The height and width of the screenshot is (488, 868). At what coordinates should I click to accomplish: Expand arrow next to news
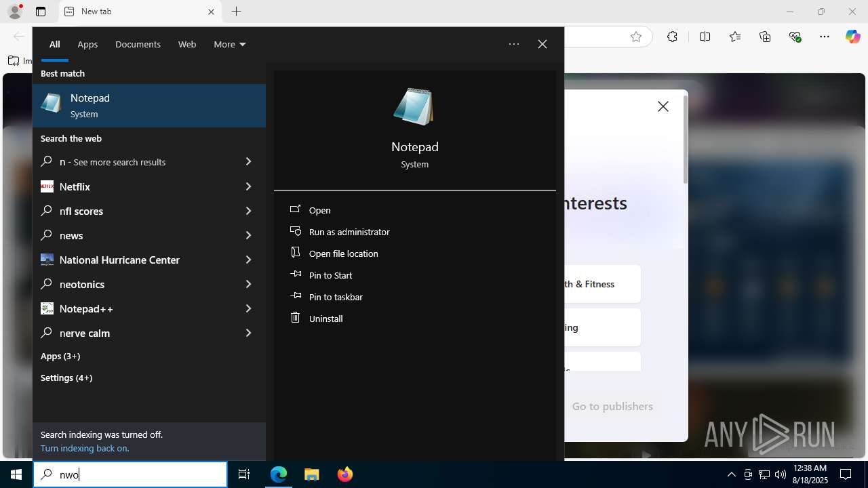[x=248, y=235]
